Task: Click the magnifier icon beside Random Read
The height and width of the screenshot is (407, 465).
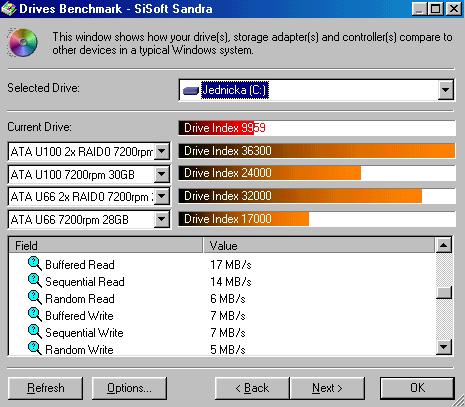Action: pos(35,298)
